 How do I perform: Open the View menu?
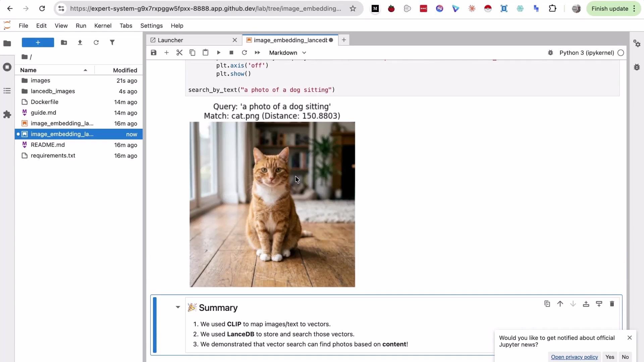(61, 26)
